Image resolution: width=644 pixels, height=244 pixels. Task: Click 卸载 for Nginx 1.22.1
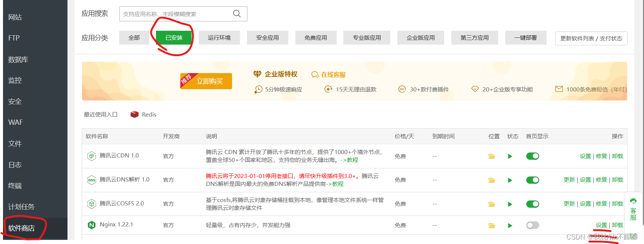point(617,225)
